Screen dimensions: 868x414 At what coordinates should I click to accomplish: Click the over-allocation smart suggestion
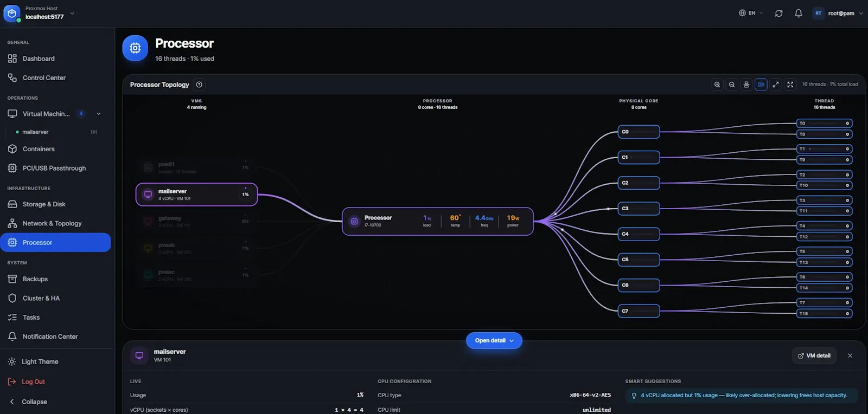743,396
